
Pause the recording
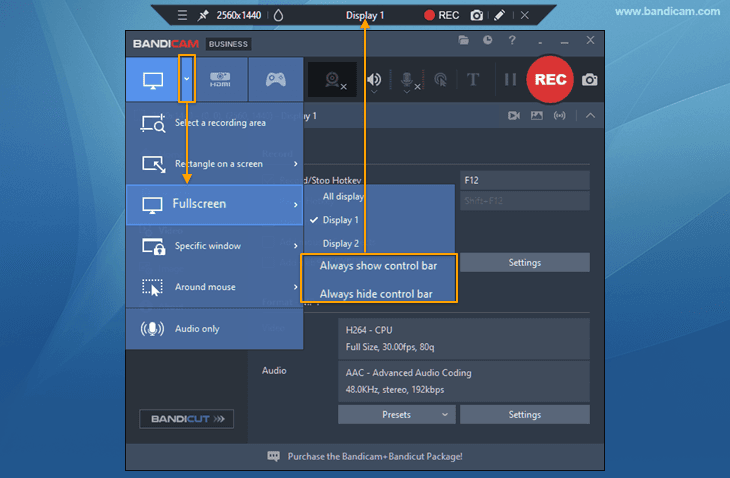(x=510, y=80)
